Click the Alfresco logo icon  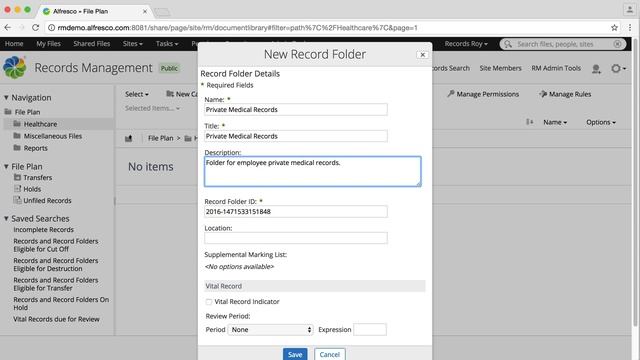click(15, 68)
